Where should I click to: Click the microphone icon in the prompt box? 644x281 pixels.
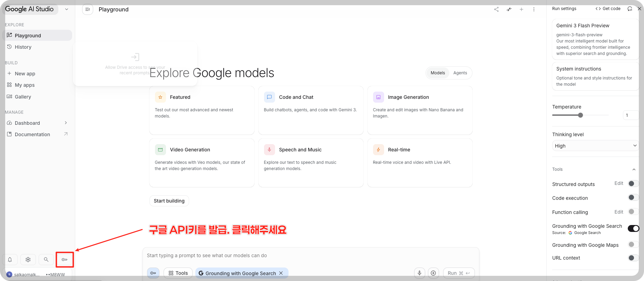coord(420,273)
